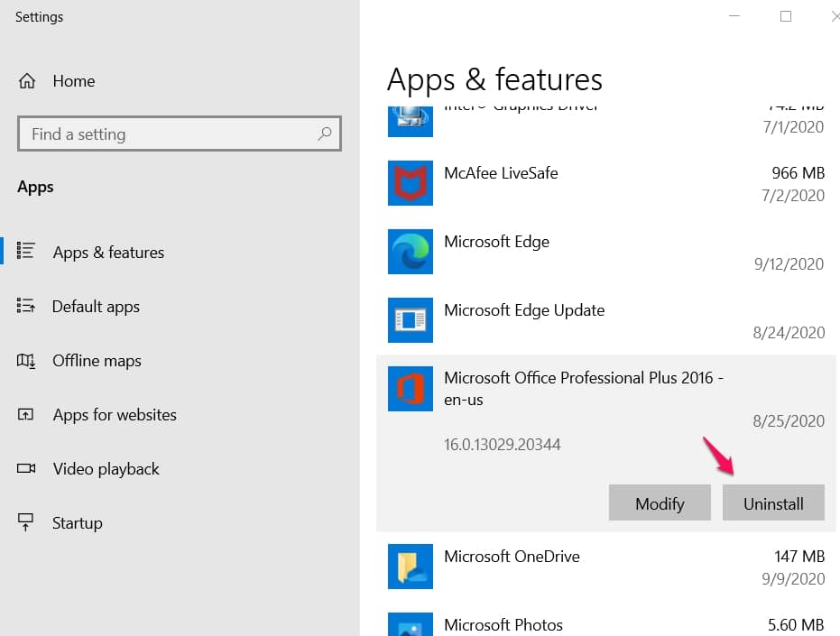Click the search magnifier icon
The width and height of the screenshot is (840, 636).
[x=325, y=134]
